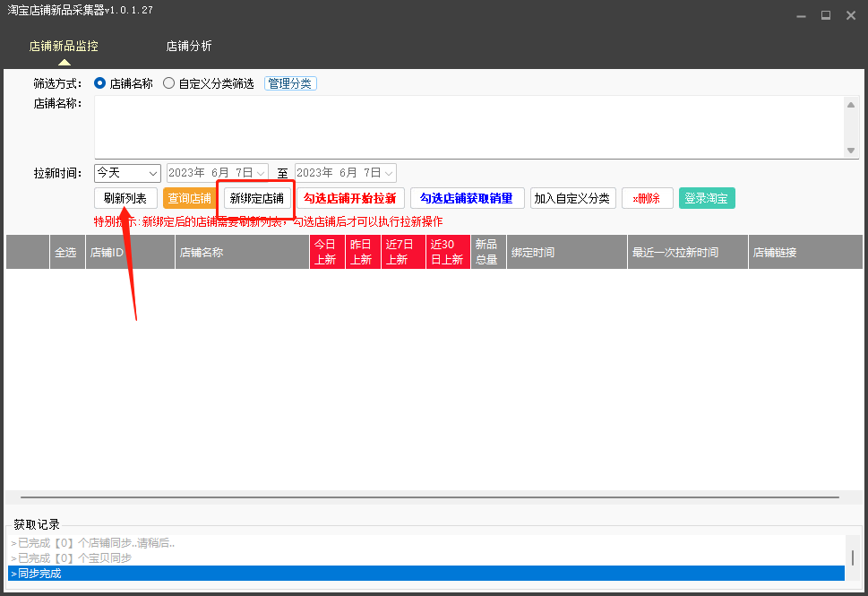Open the 店铺分析 tab

point(189,46)
